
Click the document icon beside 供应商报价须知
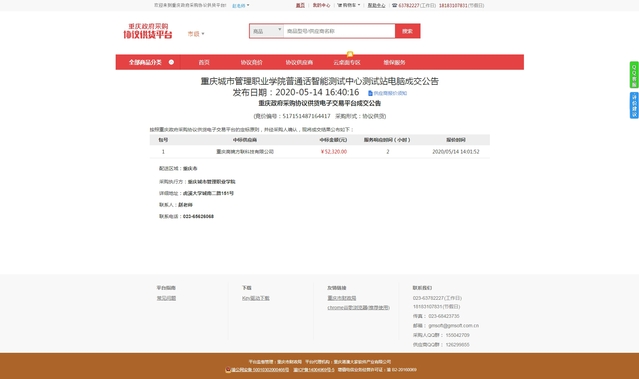pyautogui.click(x=370, y=93)
